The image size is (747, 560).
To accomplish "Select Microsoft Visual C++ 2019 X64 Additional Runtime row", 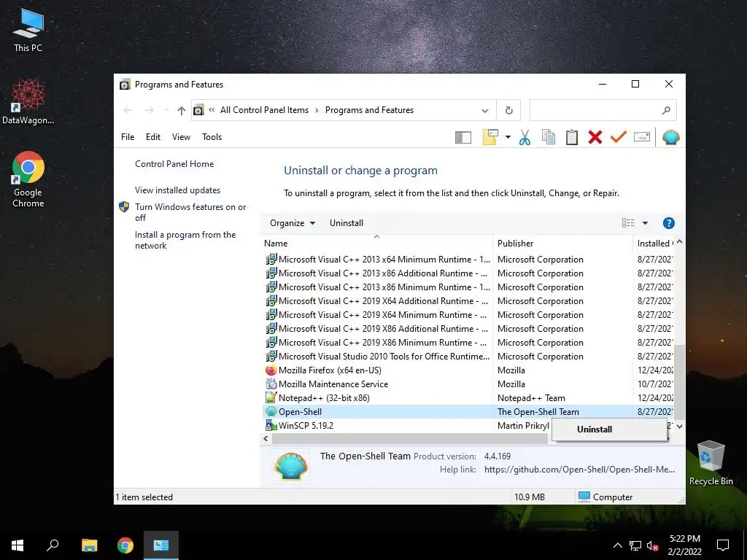I will 469,301.
